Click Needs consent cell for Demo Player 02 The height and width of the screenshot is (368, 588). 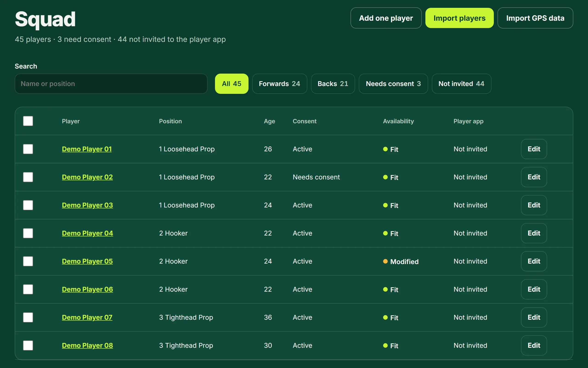click(x=316, y=177)
